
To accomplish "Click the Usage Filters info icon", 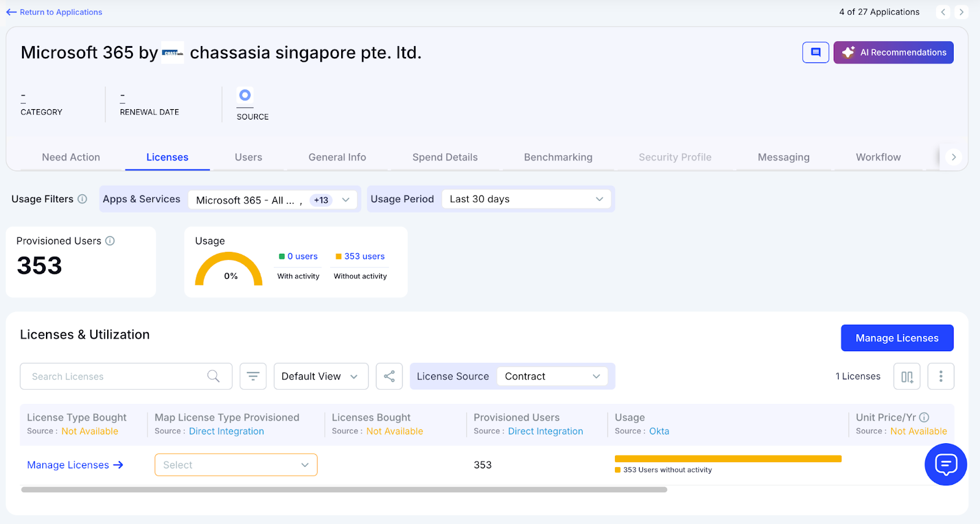I will pos(82,199).
